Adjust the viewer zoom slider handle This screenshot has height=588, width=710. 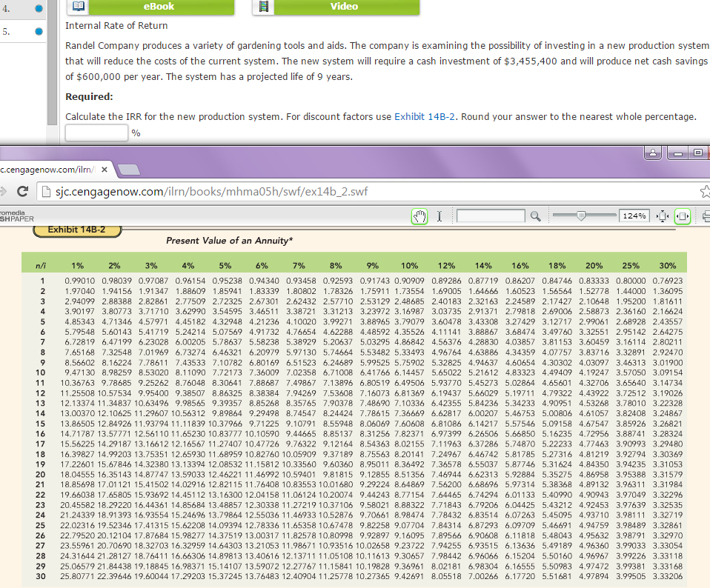pyautogui.click(x=581, y=216)
